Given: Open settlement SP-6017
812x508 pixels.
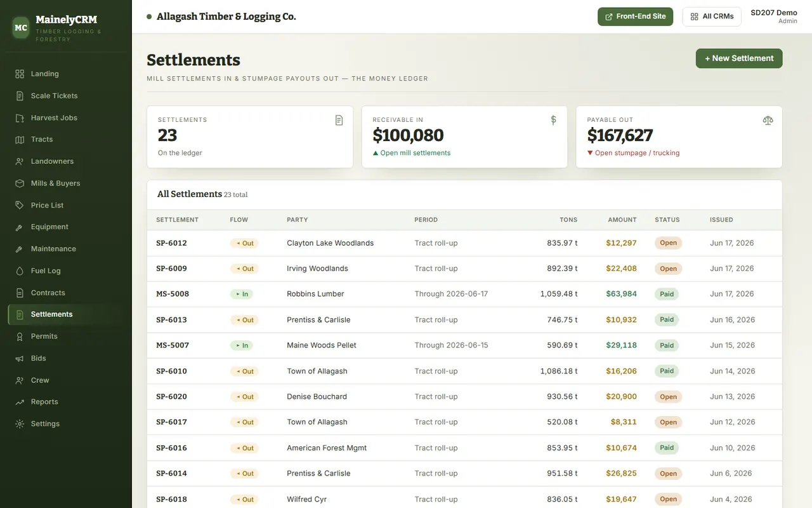Looking at the screenshot, I should [171, 422].
